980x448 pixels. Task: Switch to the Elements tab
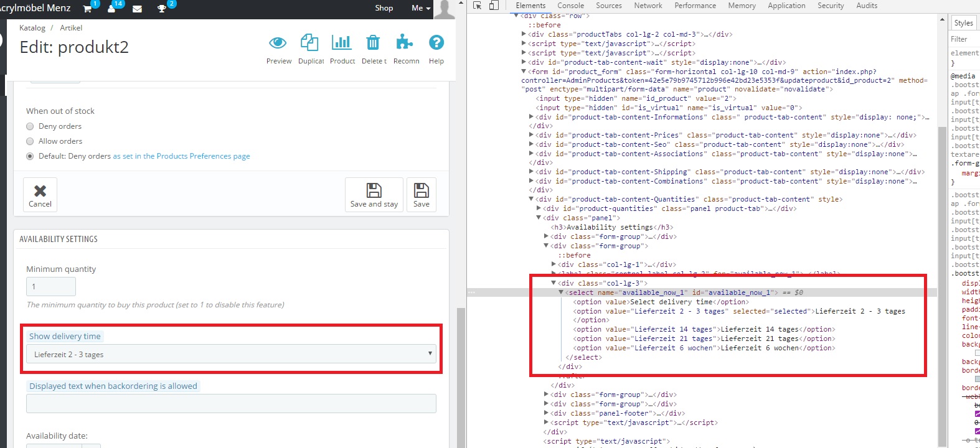(x=530, y=6)
